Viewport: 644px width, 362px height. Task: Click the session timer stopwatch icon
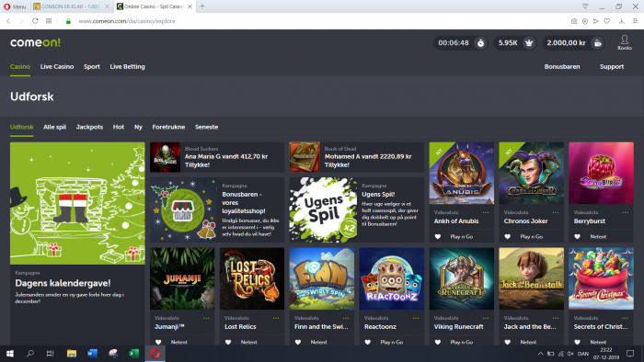480,43
